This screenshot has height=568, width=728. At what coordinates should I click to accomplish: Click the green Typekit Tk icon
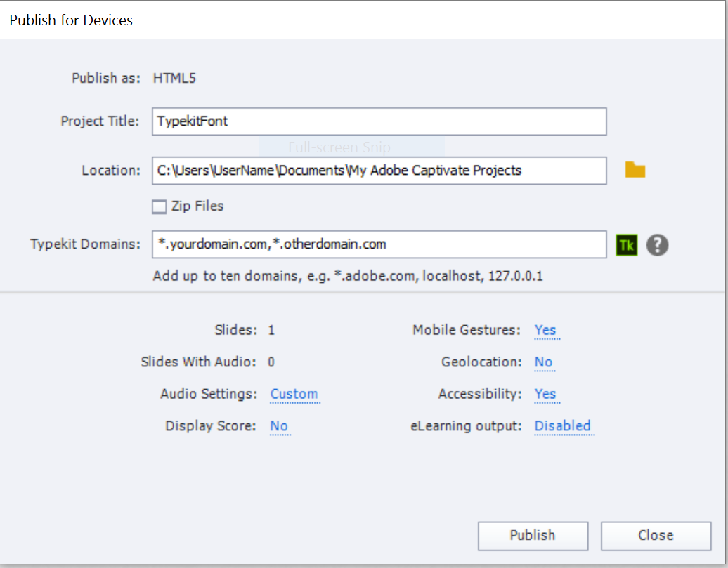click(x=625, y=245)
